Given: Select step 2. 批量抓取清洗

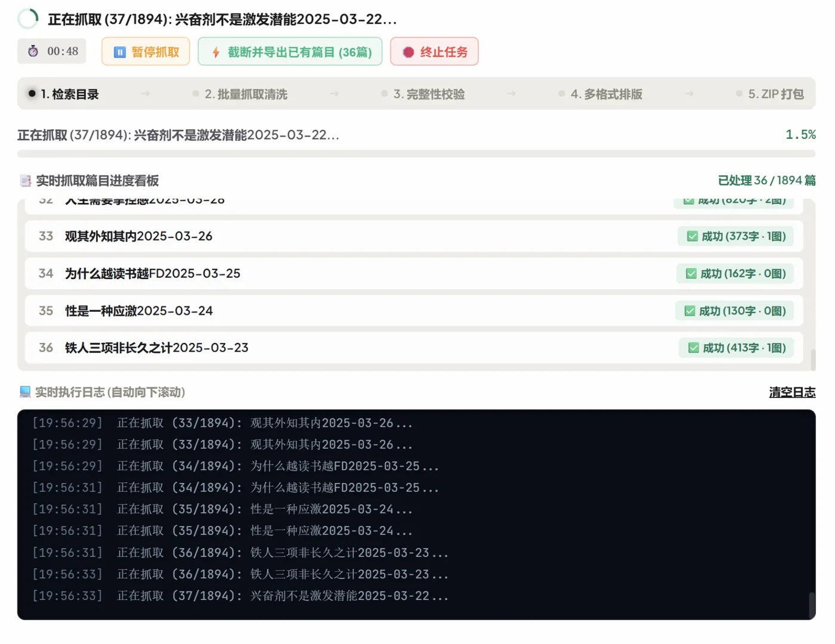Looking at the screenshot, I should [x=240, y=94].
